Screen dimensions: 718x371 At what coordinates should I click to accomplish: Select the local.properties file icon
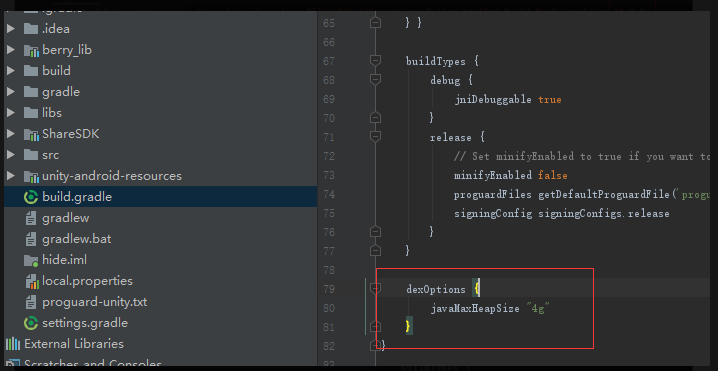(x=31, y=281)
